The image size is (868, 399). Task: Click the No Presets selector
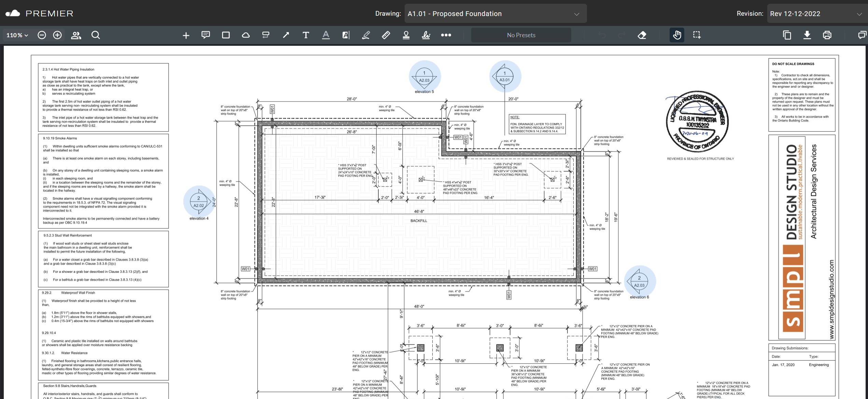pyautogui.click(x=521, y=35)
